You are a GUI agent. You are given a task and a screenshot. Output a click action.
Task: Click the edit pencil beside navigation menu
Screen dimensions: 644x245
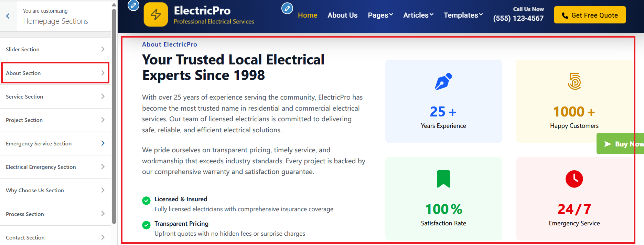pos(287,8)
